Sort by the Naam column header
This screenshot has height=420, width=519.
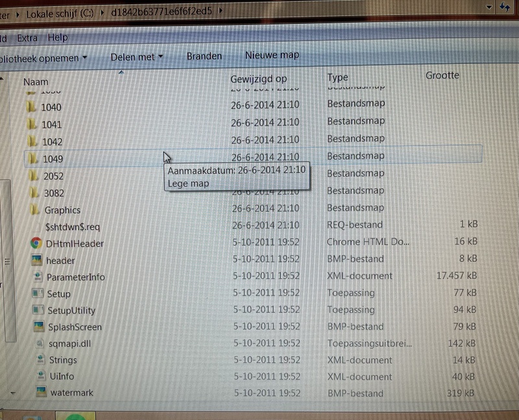(x=36, y=82)
